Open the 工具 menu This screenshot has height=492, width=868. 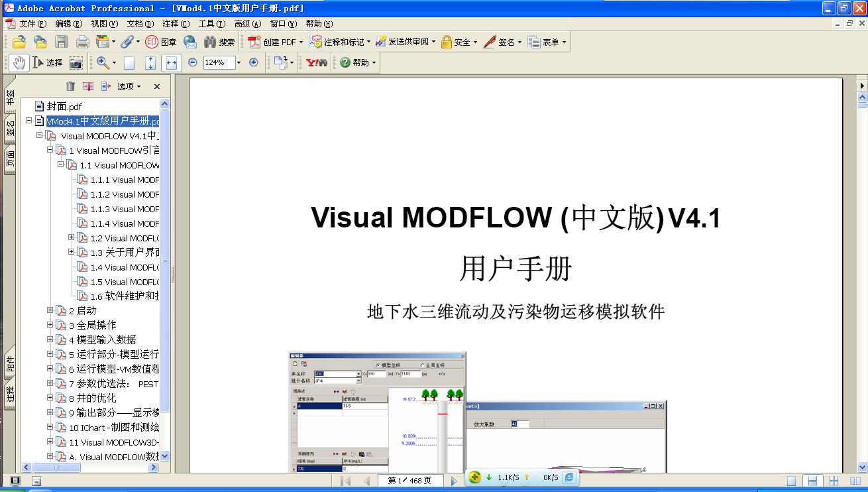(212, 23)
